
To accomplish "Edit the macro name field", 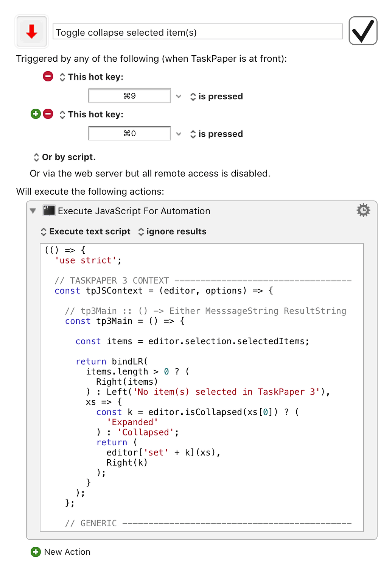I will (198, 32).
